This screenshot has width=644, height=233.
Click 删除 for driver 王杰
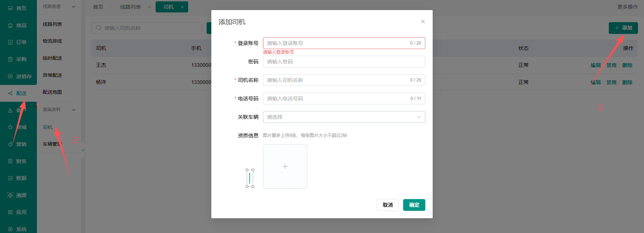click(x=627, y=65)
